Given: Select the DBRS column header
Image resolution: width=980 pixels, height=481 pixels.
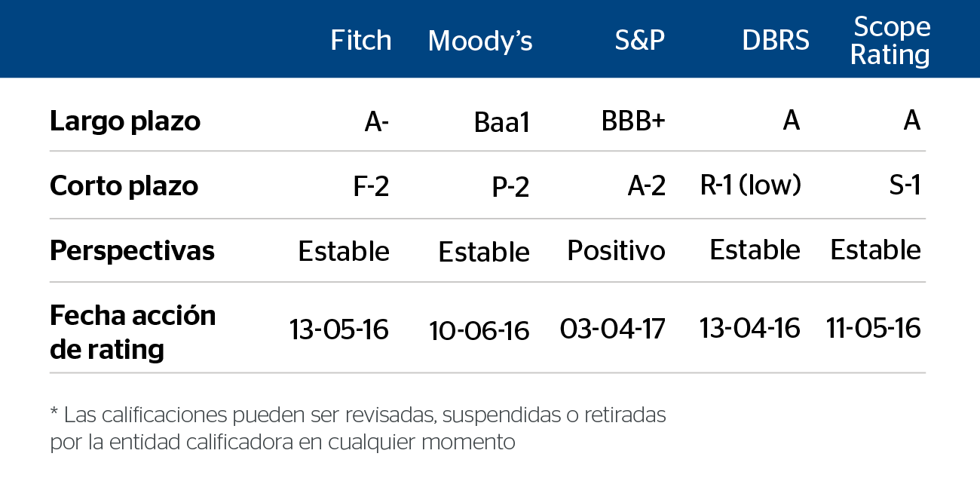Looking at the screenshot, I should 776,40.
